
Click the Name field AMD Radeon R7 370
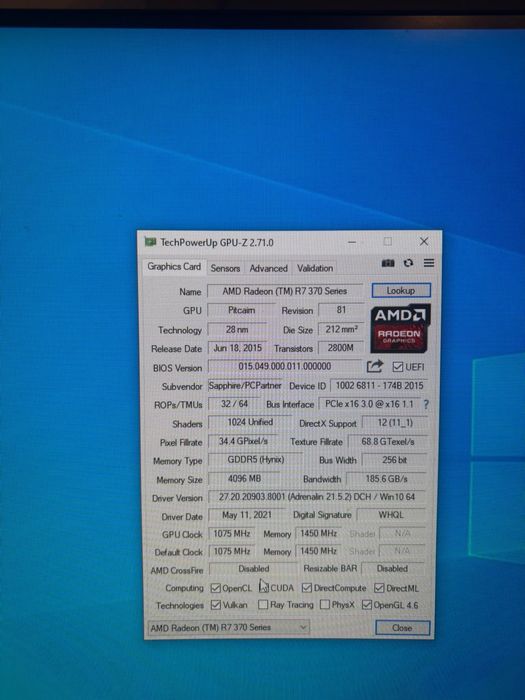pos(285,291)
